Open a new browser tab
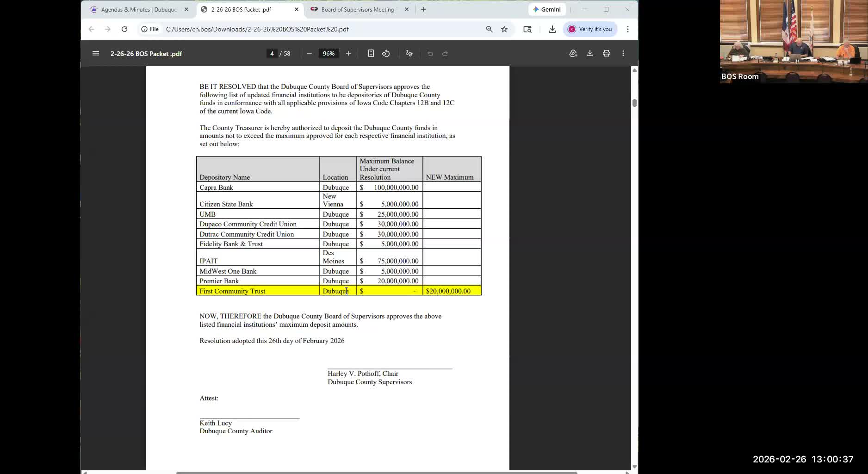The height and width of the screenshot is (474, 868). 423,9
